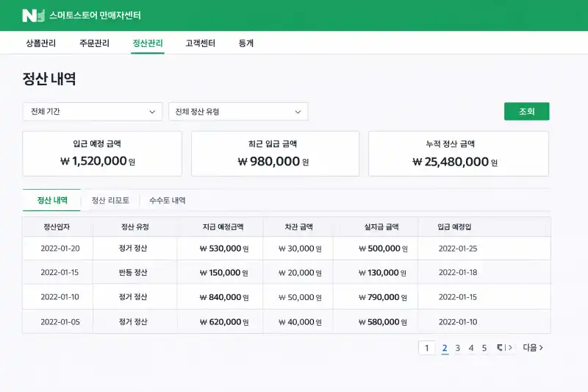Click the N smart store logo icon
The width and height of the screenshot is (588, 392).
click(33, 15)
